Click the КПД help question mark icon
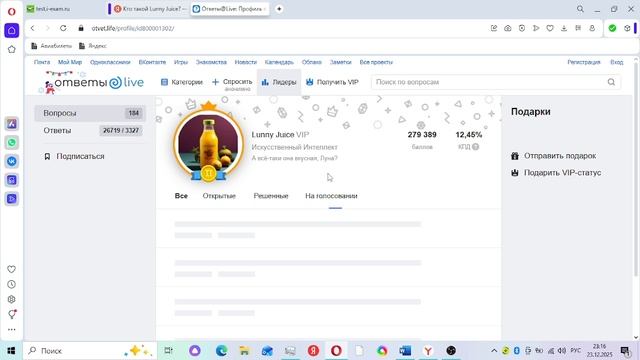640x360 pixels. point(476,147)
